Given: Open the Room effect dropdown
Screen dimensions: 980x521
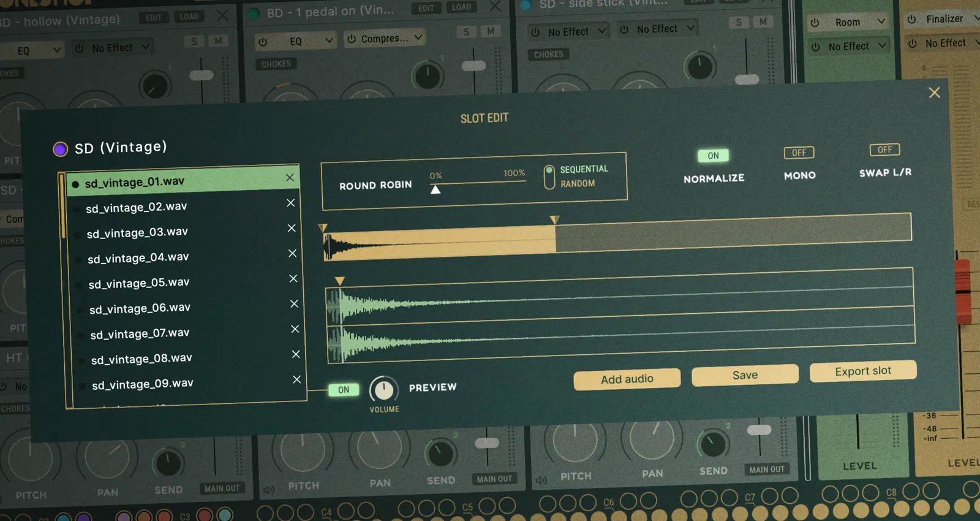Looking at the screenshot, I should (881, 21).
